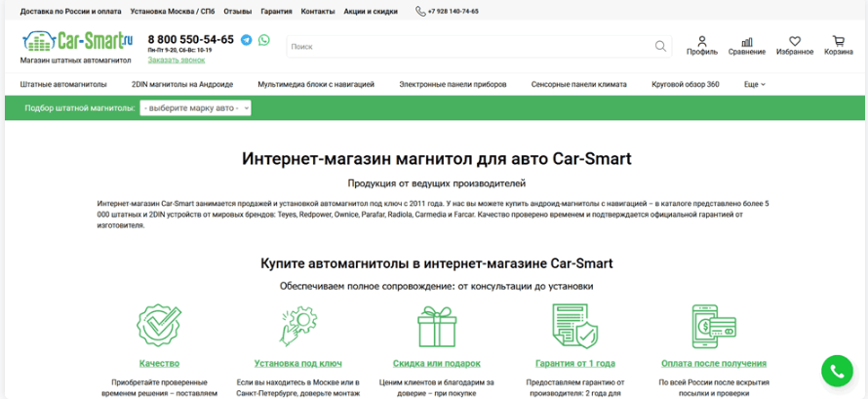Open the WhatsApp chat icon
868x399 pixels.
(264, 40)
